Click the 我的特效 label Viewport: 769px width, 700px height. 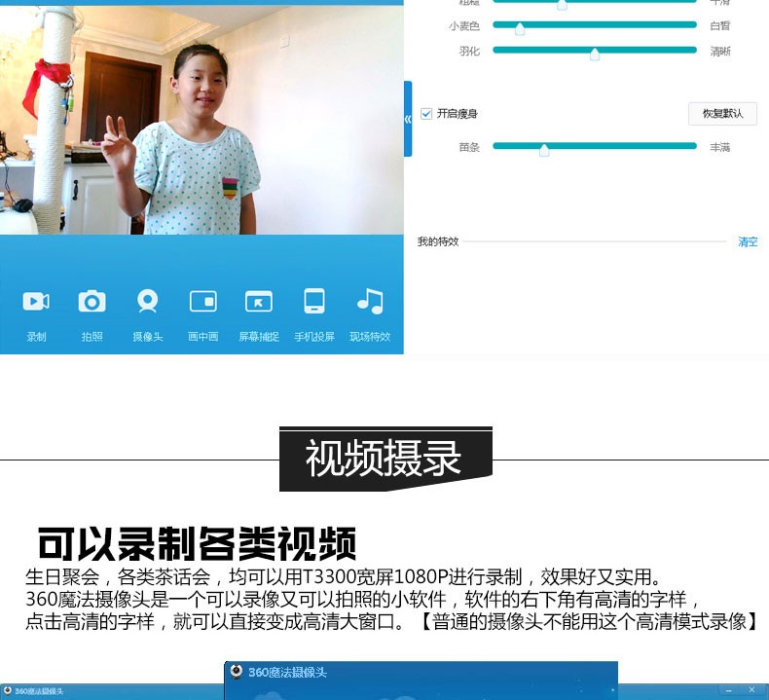tap(437, 241)
